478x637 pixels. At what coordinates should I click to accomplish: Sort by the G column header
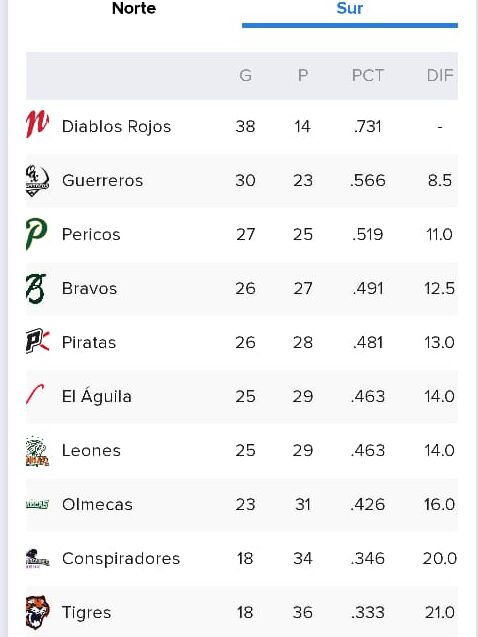tap(245, 76)
